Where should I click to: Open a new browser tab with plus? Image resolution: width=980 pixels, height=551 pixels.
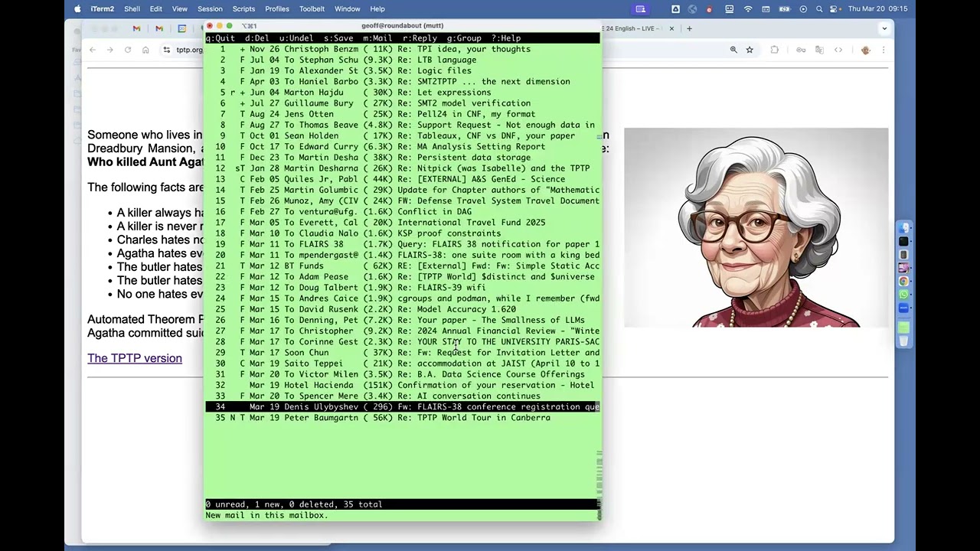689,28
